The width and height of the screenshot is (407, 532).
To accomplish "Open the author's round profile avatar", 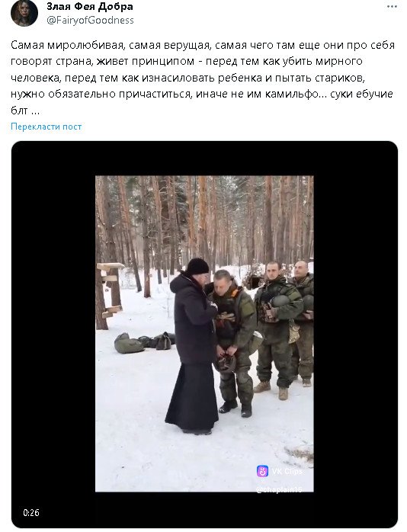I will click(24, 13).
